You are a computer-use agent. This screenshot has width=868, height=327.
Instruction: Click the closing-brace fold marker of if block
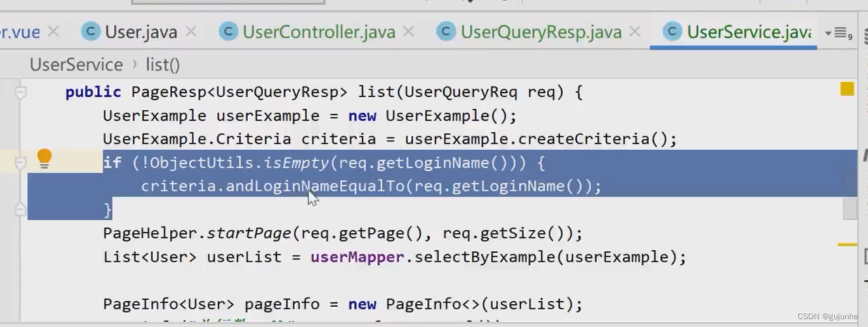[21, 209]
